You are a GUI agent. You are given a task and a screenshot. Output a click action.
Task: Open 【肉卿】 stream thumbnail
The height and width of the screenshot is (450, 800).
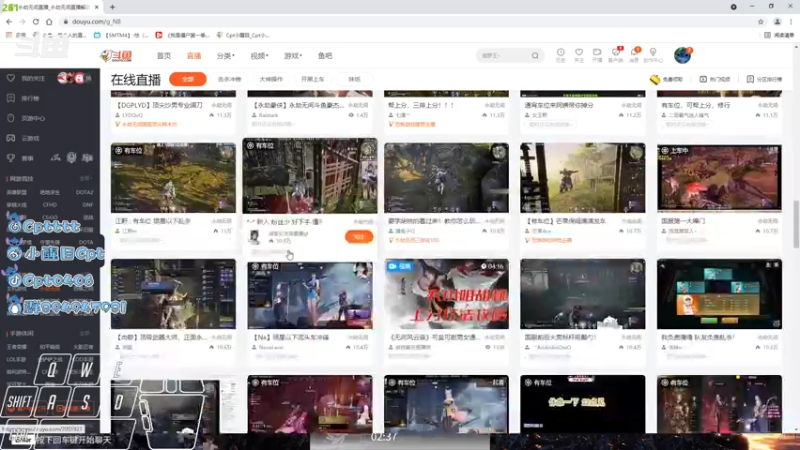click(173, 294)
